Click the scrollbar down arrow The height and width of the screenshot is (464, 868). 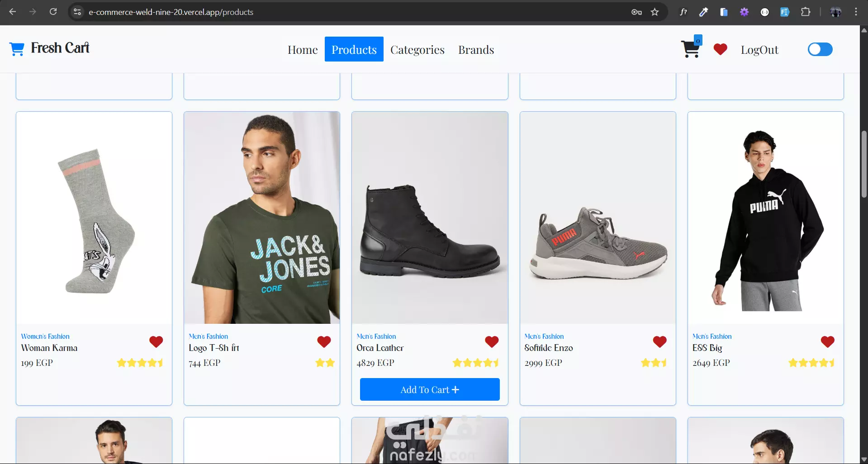(864, 459)
